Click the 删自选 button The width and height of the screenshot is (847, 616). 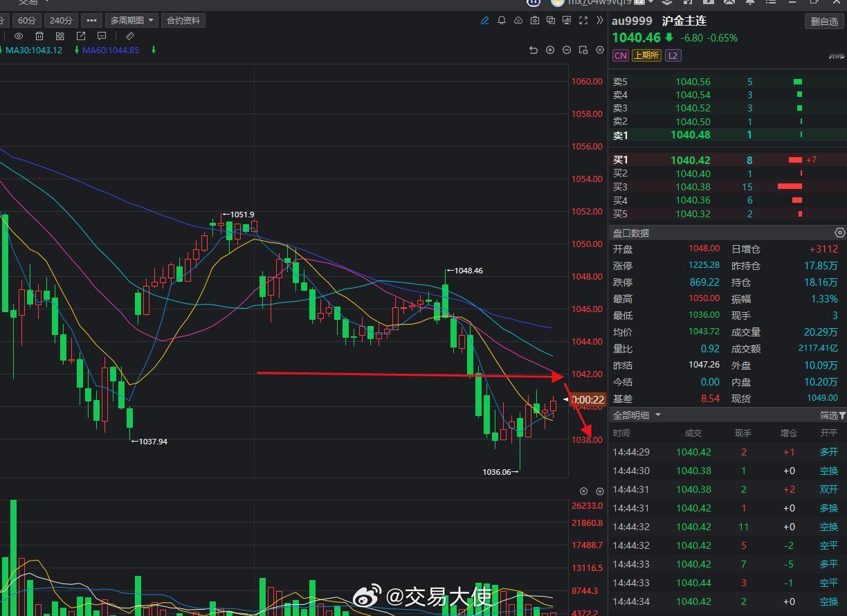[x=824, y=21]
